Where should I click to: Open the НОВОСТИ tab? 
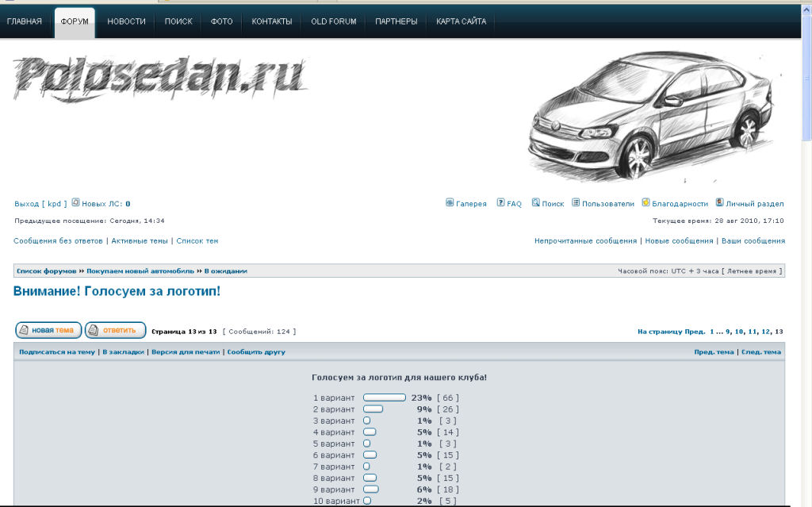[x=126, y=21]
